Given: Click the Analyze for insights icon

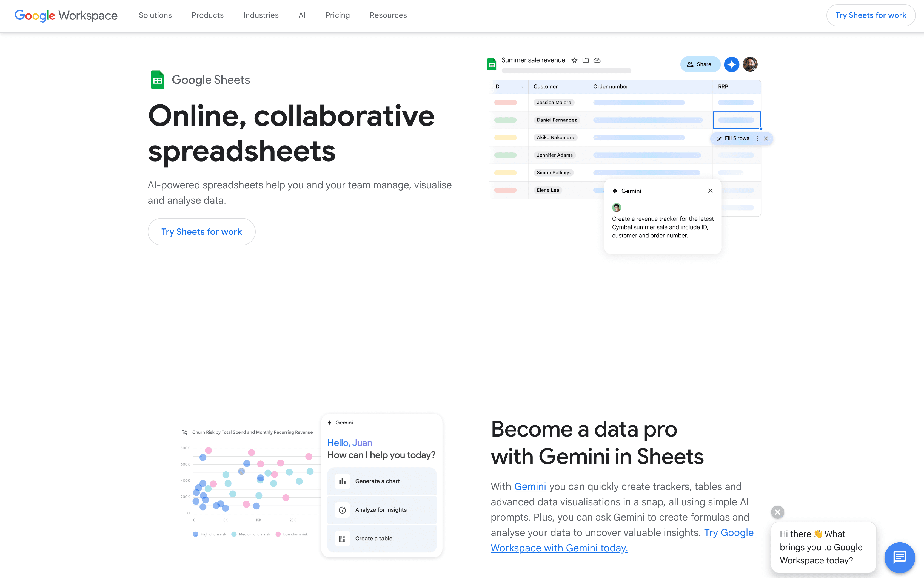Looking at the screenshot, I should (342, 510).
